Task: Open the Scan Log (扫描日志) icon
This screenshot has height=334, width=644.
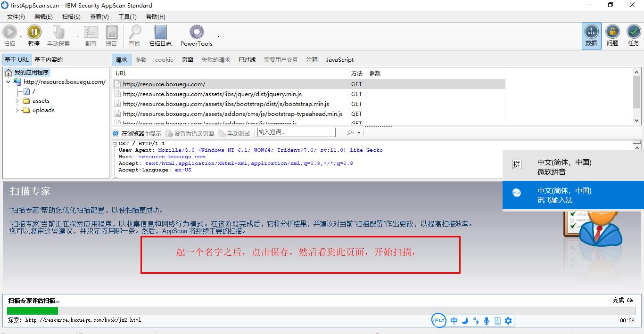Action: pos(160,32)
